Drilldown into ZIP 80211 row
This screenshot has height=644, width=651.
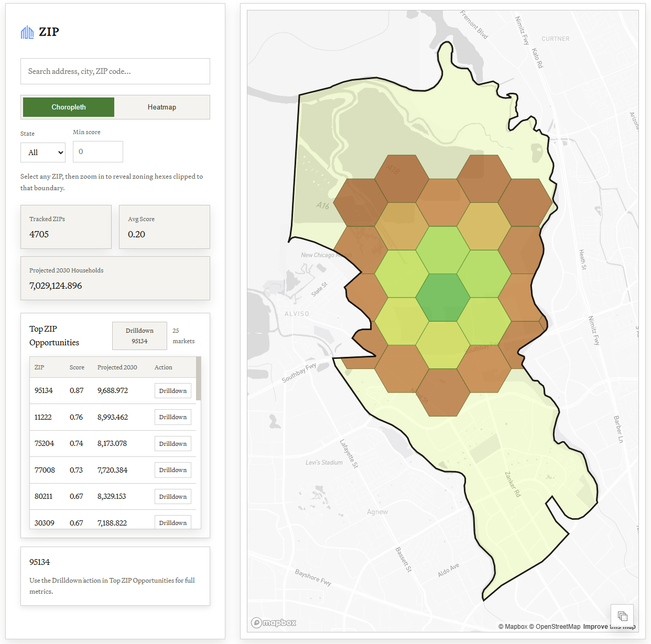pos(173,497)
